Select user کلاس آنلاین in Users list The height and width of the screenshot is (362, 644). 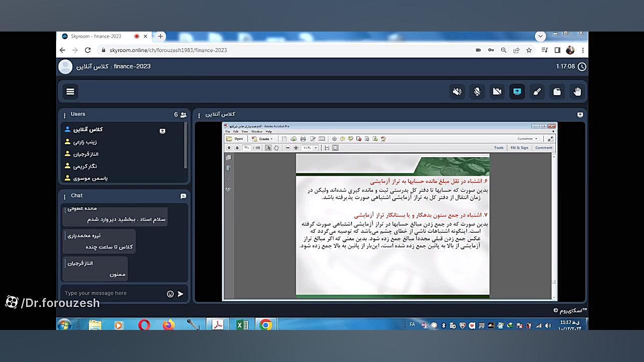pos(88,129)
